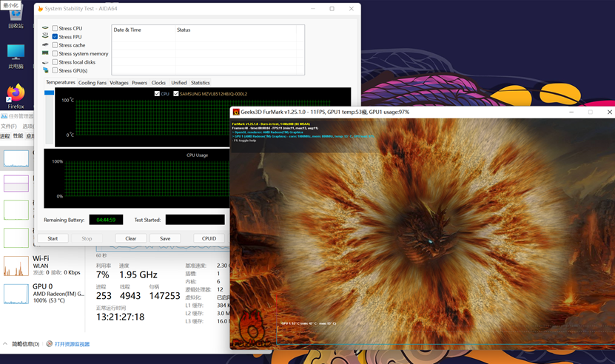
Task: Click the Save button in AIDA64
Action: click(x=165, y=238)
